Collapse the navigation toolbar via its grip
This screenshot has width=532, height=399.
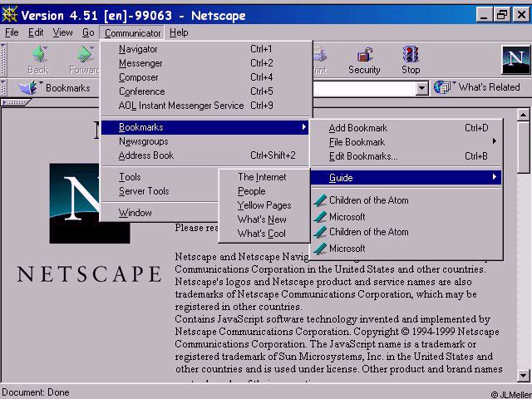click(3, 60)
